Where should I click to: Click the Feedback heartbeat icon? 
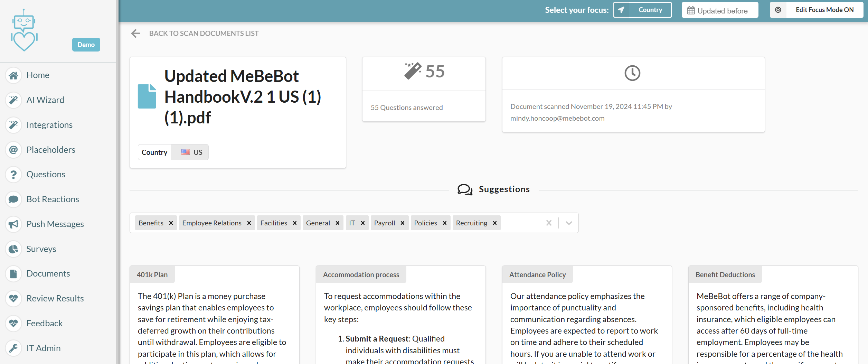13,323
